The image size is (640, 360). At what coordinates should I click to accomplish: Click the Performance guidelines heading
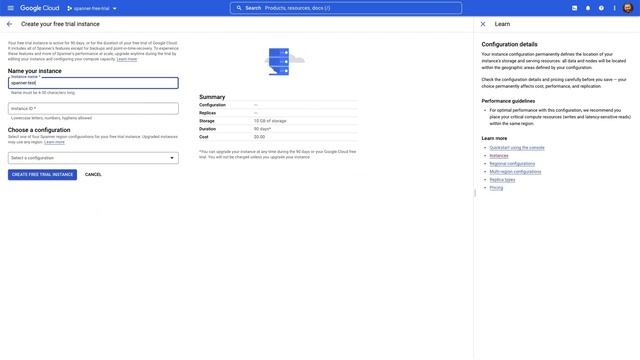pyautogui.click(x=508, y=101)
